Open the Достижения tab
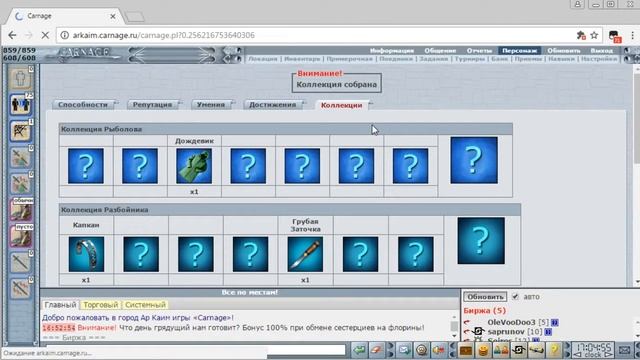640x360 pixels. (272, 104)
